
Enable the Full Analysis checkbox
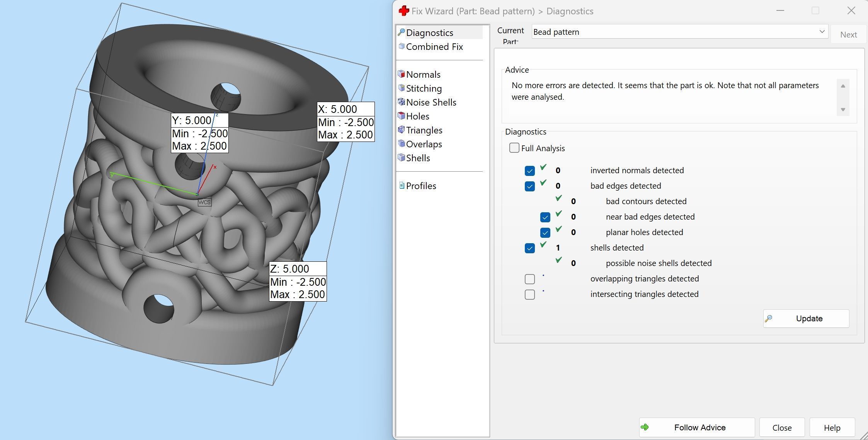pyautogui.click(x=514, y=148)
